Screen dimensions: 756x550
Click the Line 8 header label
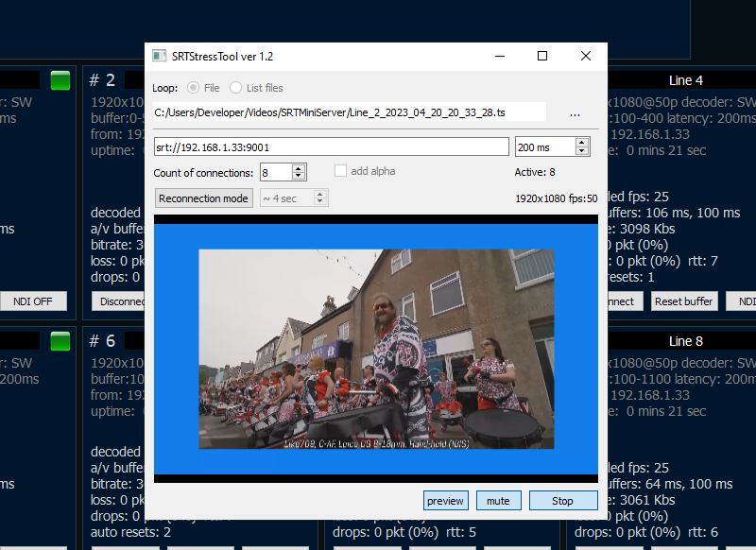tap(686, 341)
